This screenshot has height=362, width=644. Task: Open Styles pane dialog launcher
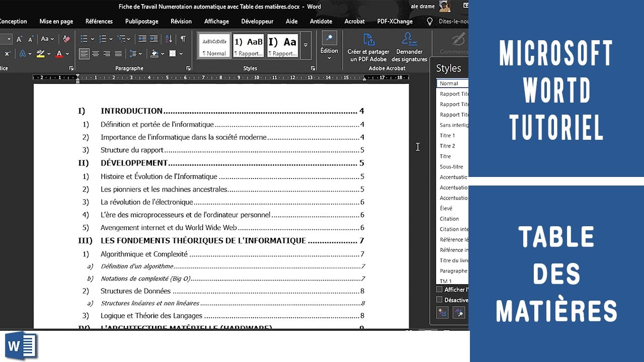coord(313,68)
